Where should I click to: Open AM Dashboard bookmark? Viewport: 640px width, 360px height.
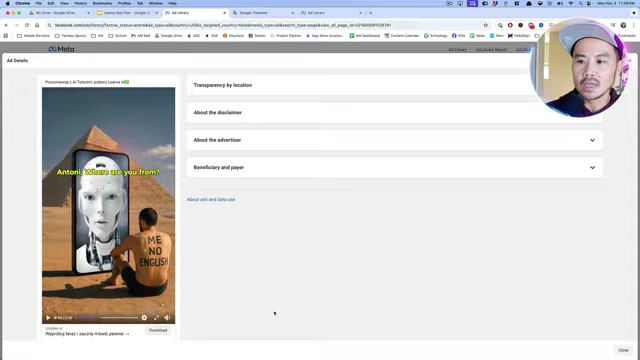coord(365,36)
